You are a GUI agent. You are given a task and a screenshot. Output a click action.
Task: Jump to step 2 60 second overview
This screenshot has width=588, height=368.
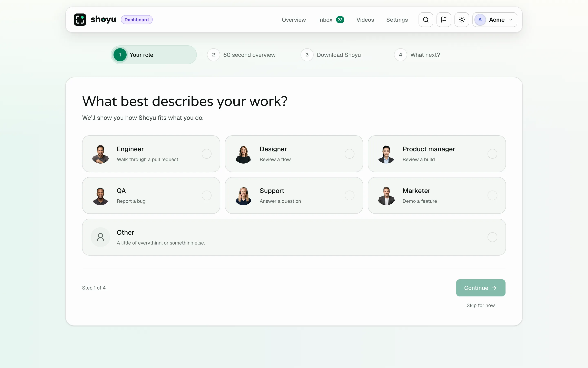click(241, 55)
